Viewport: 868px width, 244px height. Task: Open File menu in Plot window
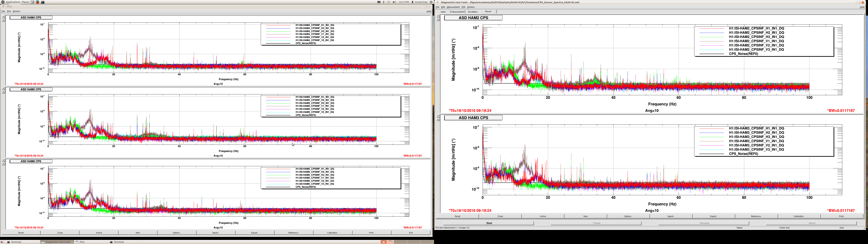coord(3,11)
